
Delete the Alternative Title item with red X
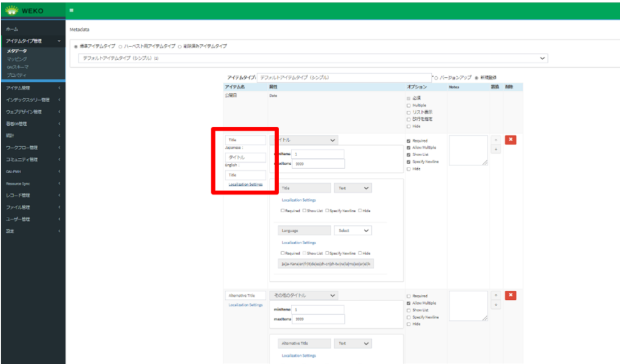(510, 295)
